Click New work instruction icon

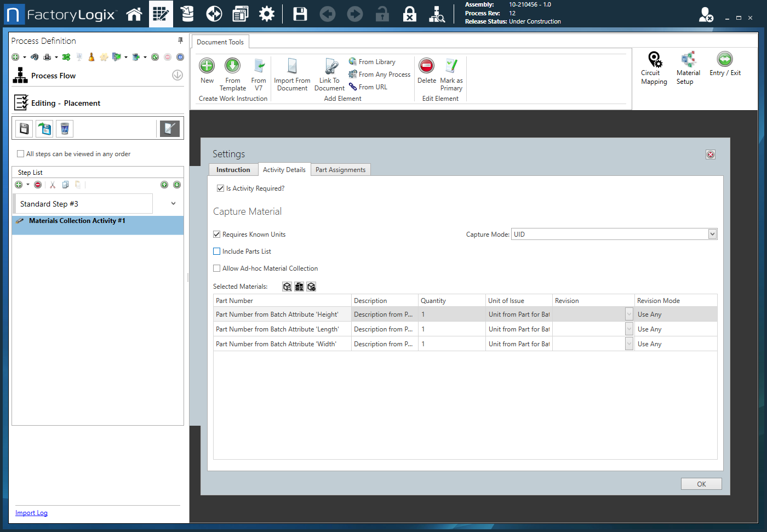[x=207, y=66]
